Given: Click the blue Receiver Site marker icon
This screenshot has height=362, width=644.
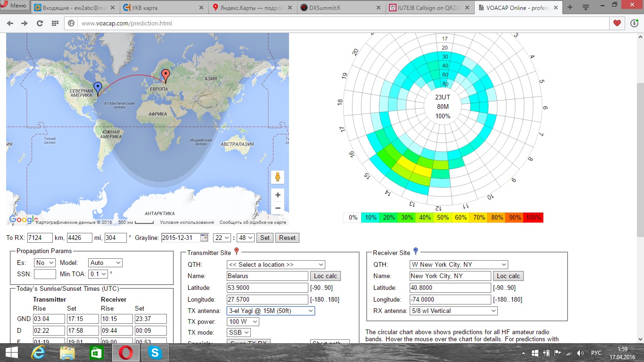Looking at the screenshot, I should click(415, 252).
